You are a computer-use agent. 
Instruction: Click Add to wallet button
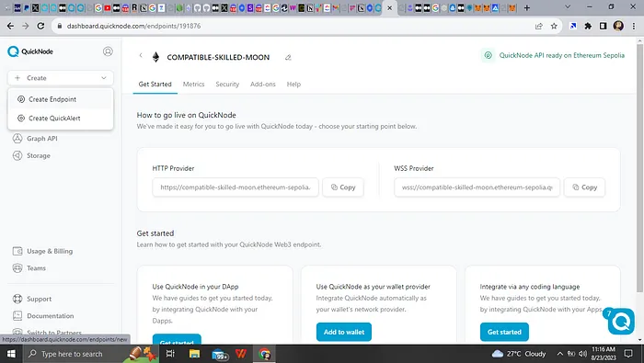pos(344,333)
